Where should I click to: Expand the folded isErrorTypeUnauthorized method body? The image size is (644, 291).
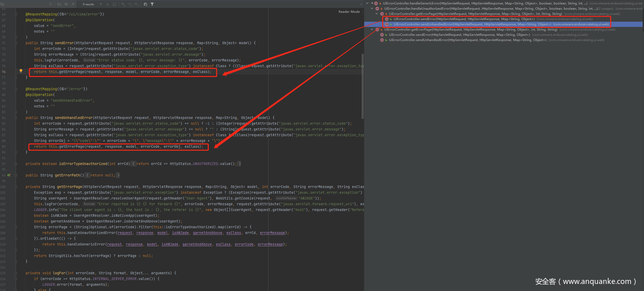pos(133,164)
